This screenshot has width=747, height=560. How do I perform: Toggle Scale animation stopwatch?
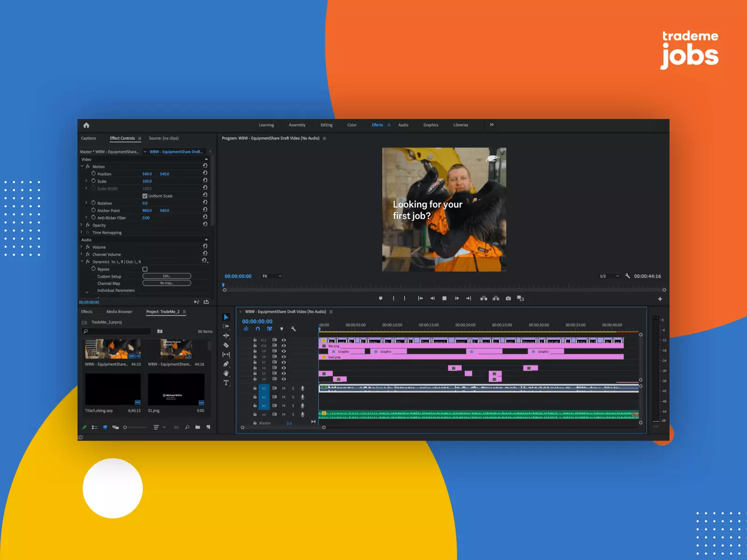coord(93,181)
